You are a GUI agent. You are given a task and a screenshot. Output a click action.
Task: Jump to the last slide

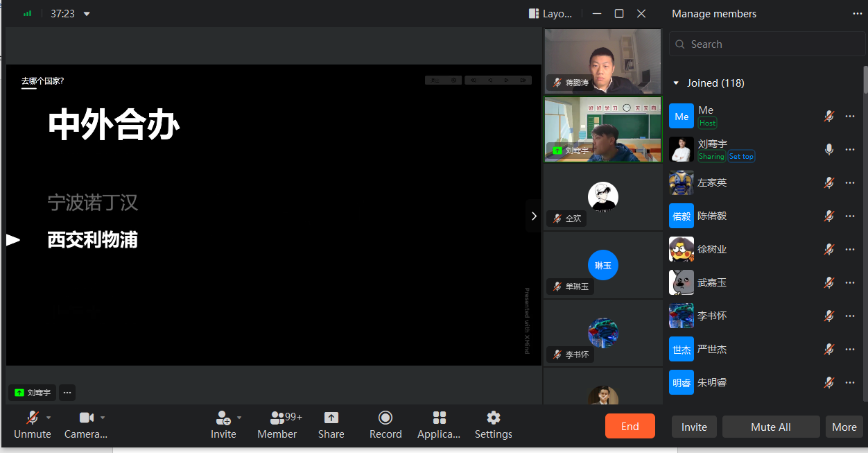click(523, 80)
